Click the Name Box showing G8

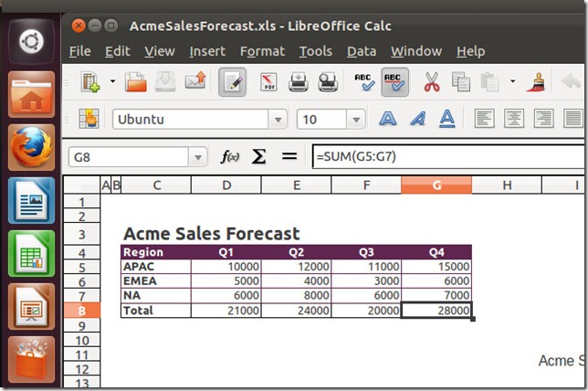click(x=128, y=157)
